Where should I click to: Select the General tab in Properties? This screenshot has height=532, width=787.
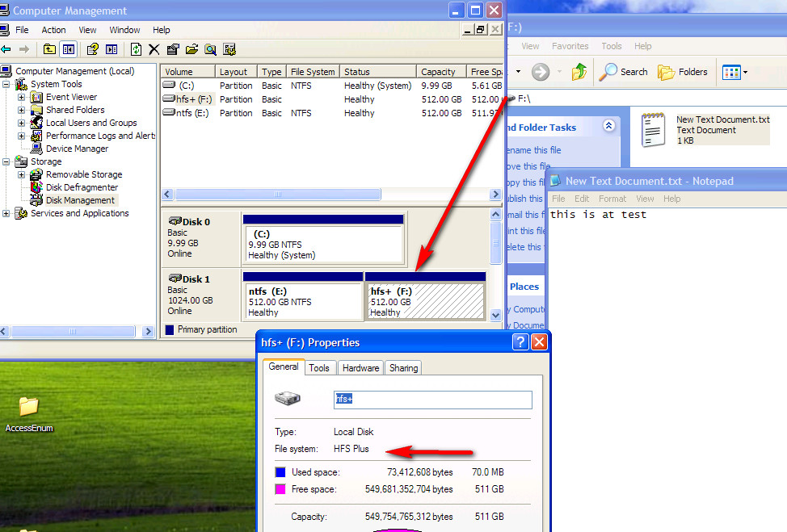284,367
